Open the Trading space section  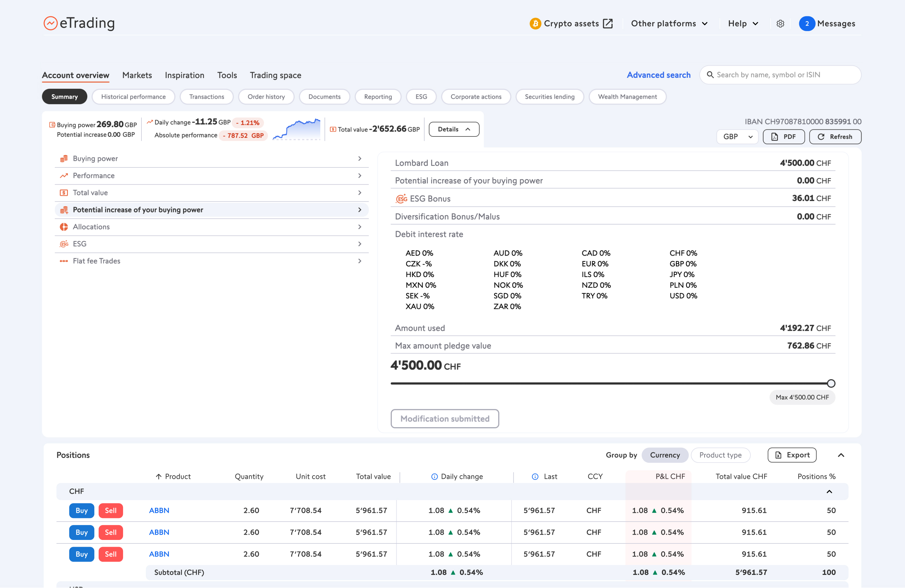pos(275,75)
